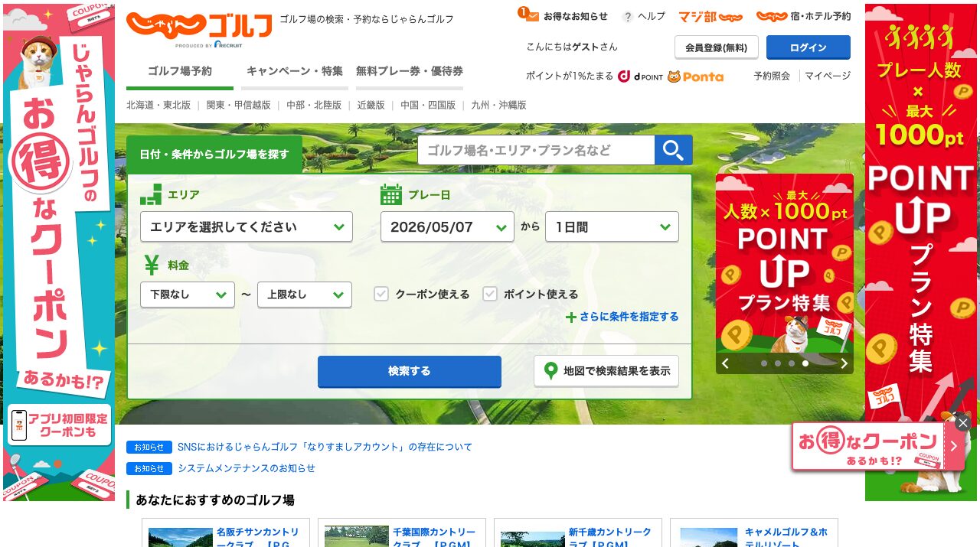The width and height of the screenshot is (980, 547).
Task: Click the Ponta logo
Action: [x=696, y=77]
